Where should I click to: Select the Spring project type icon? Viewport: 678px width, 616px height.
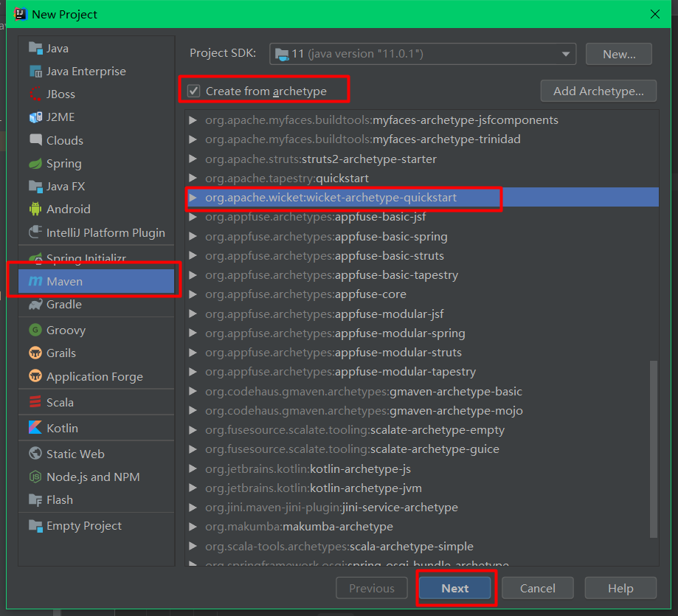click(36, 163)
